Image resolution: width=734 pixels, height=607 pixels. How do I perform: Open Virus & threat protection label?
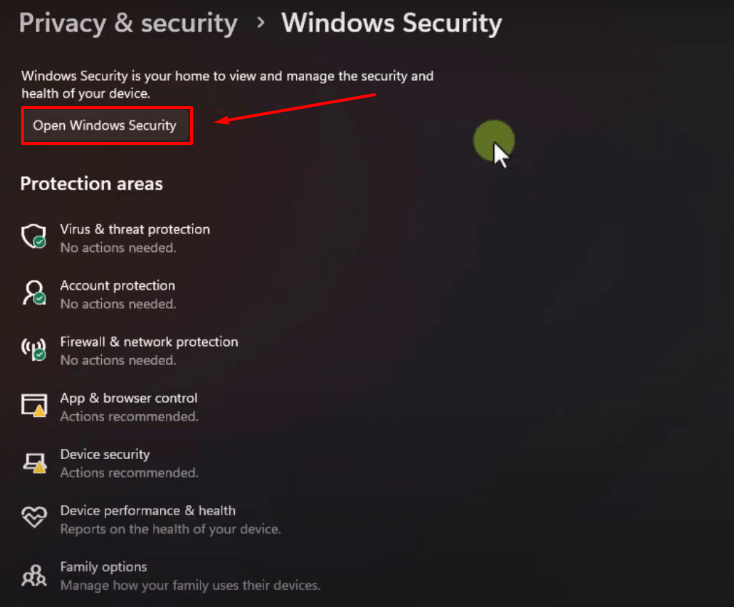[x=135, y=229]
